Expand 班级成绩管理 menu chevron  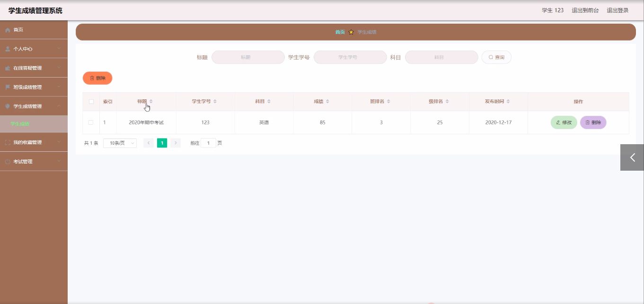(x=59, y=87)
